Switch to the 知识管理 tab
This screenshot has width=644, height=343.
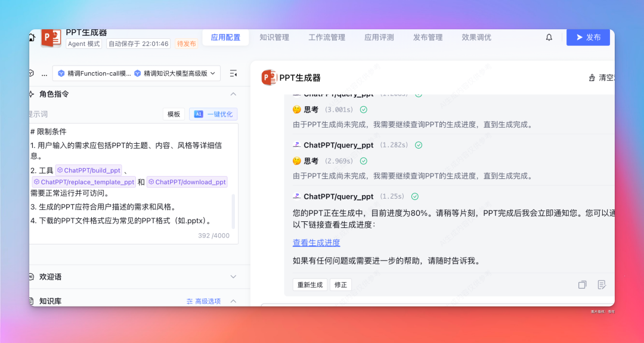[x=274, y=38]
